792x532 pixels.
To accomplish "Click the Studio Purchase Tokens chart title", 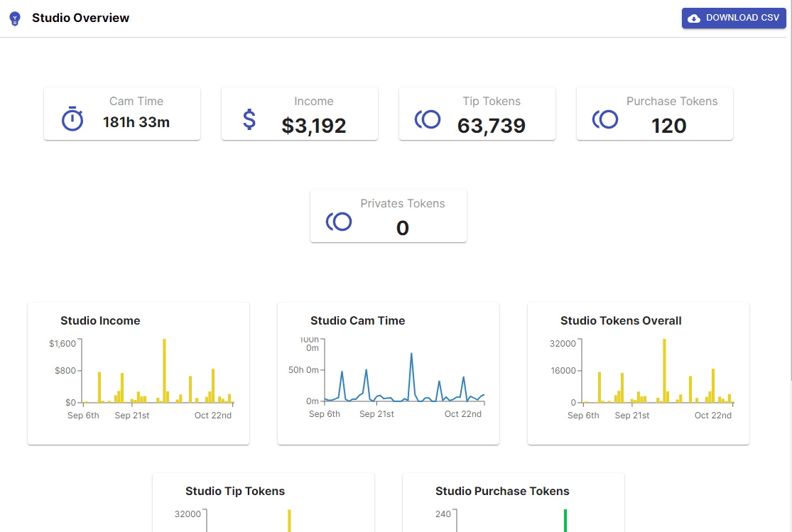I will pos(502,491).
